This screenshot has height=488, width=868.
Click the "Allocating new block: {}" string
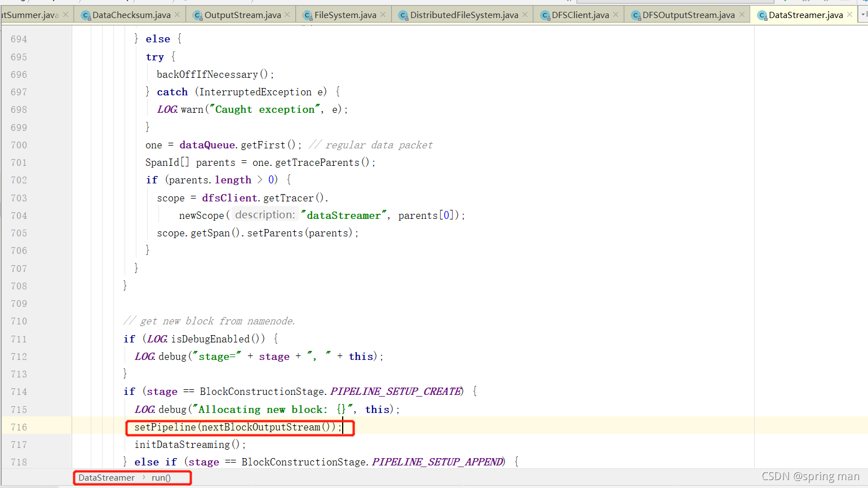pos(273,410)
